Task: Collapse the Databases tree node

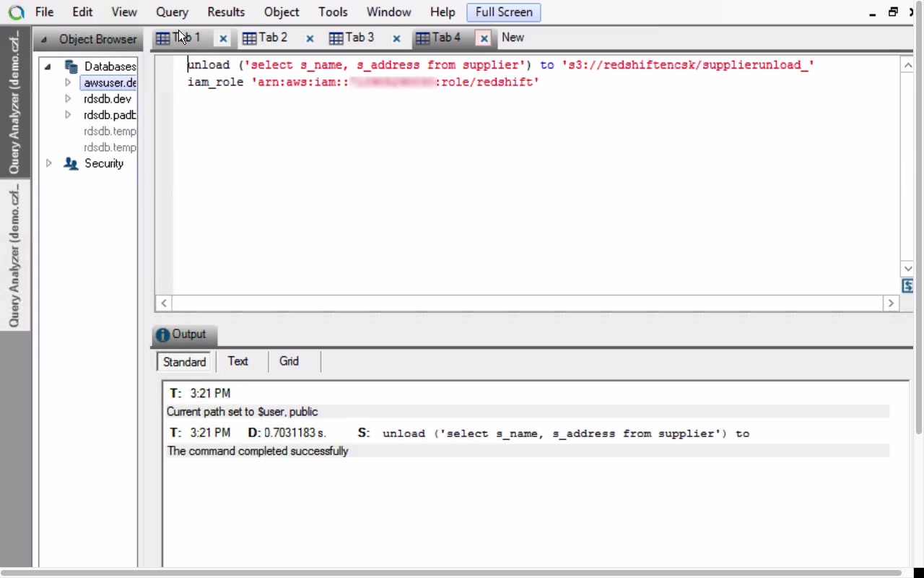Action: pyautogui.click(x=48, y=66)
